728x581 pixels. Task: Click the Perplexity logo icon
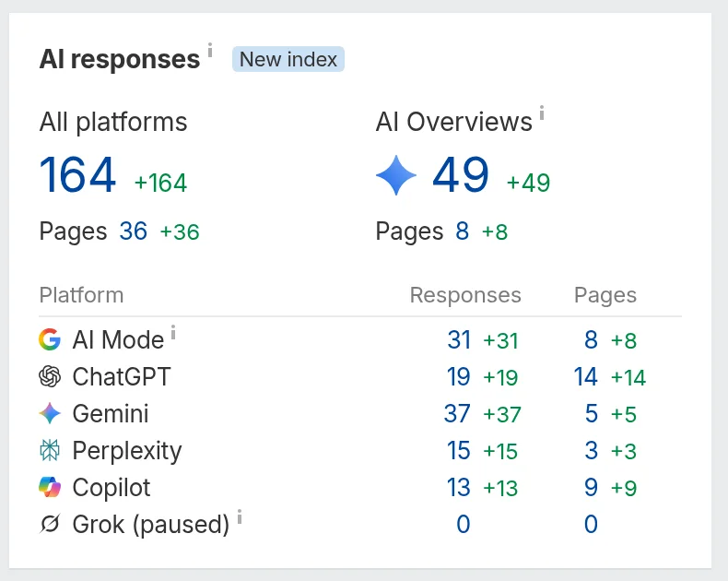[x=50, y=450]
